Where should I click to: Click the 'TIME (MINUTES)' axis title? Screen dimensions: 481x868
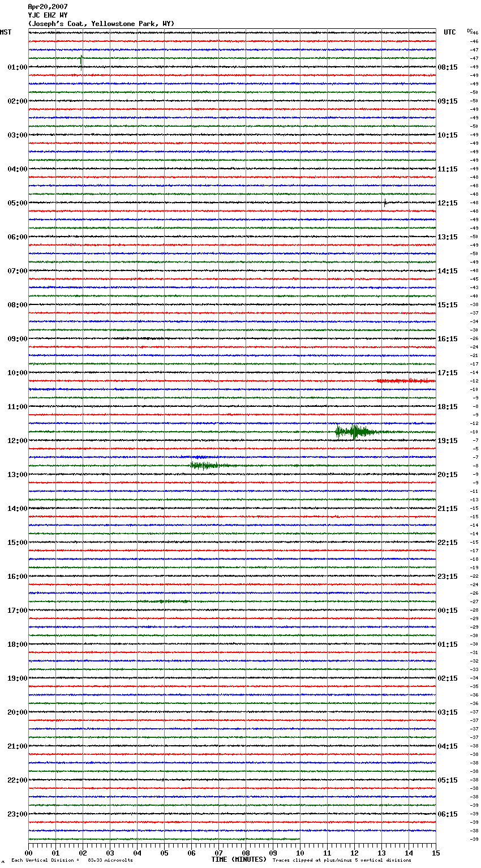(239, 860)
